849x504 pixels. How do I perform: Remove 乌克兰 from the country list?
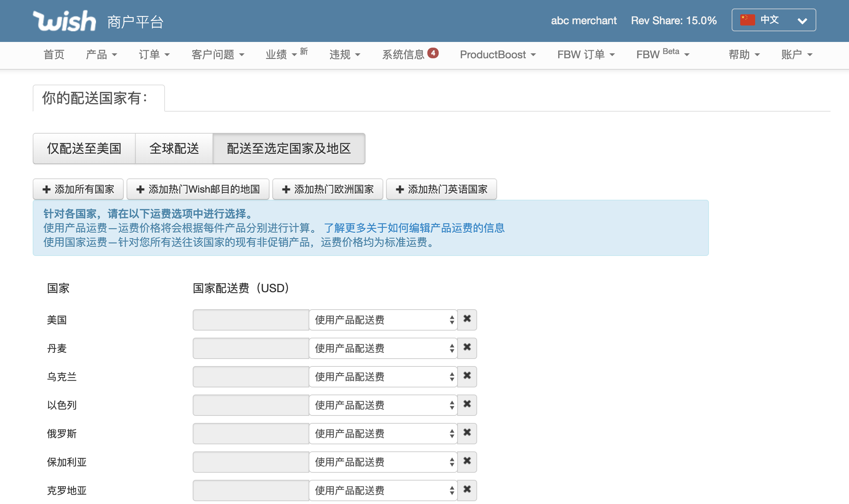(x=467, y=376)
